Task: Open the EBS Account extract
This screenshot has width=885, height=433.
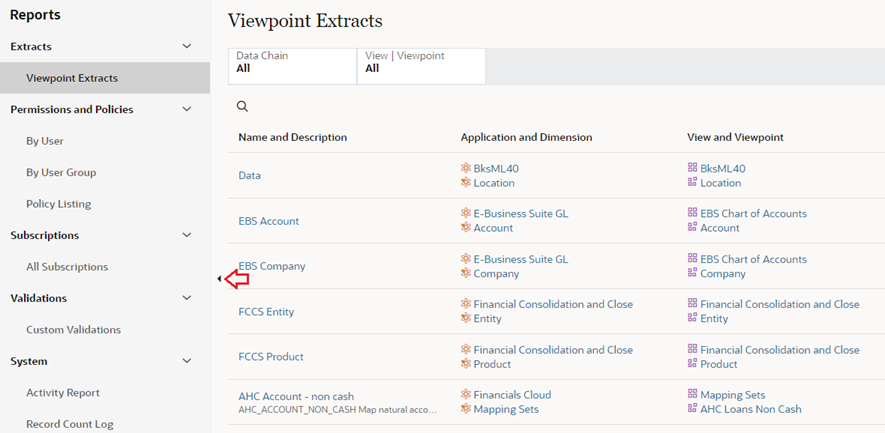Action: point(269,221)
